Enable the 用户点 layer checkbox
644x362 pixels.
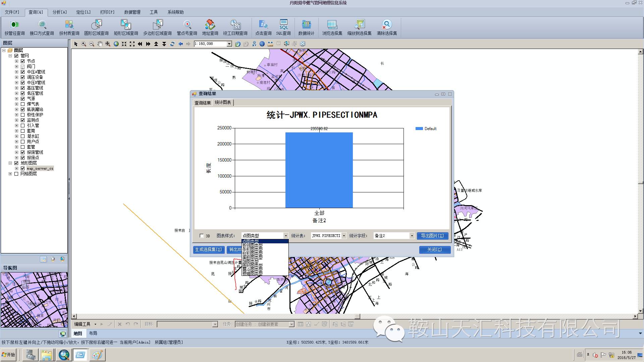(23, 141)
